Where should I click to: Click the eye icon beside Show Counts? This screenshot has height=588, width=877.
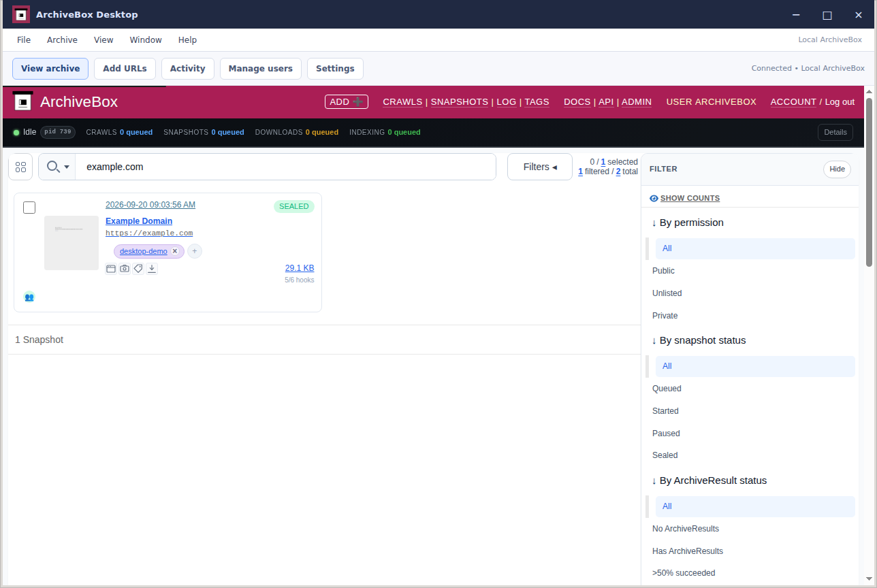pos(654,198)
